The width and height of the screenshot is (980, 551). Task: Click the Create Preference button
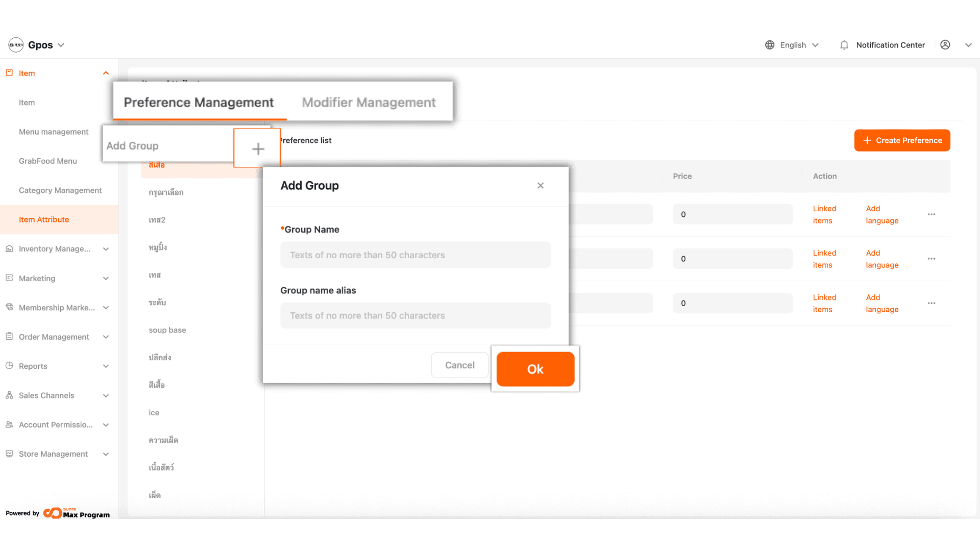(x=902, y=140)
